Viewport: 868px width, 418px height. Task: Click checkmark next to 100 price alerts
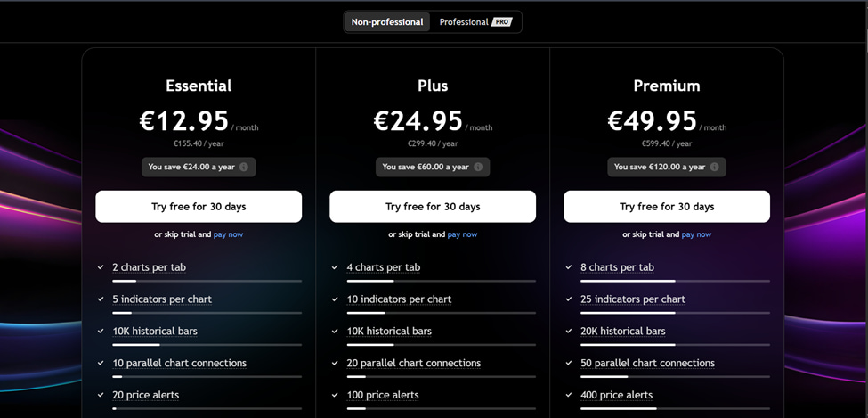tap(335, 395)
